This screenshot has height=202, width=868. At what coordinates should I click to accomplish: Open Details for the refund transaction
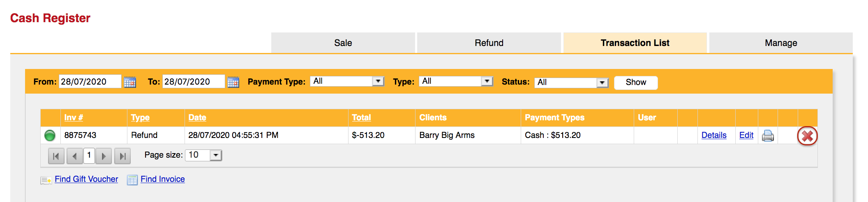714,135
